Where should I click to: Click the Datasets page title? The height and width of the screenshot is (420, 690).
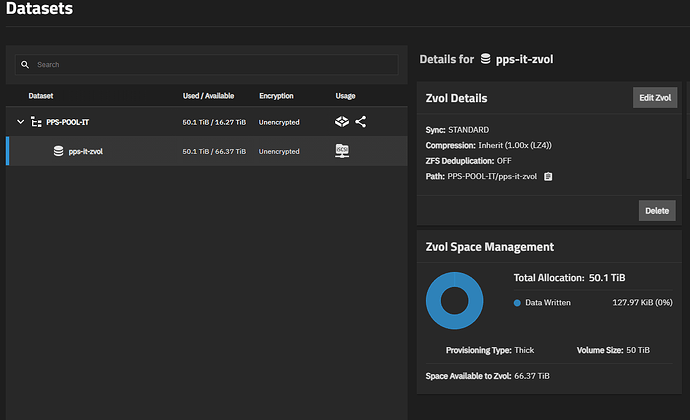(39, 8)
